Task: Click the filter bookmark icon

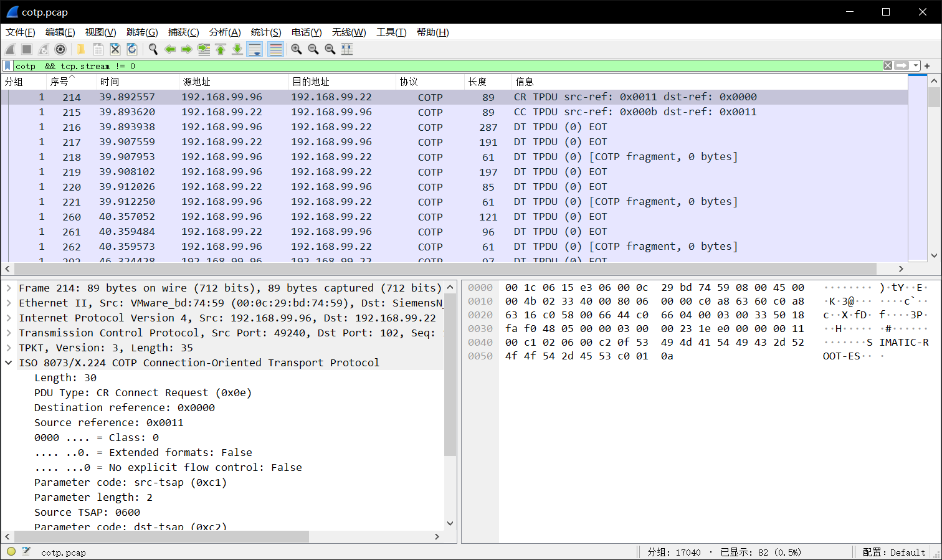Action: (7, 65)
